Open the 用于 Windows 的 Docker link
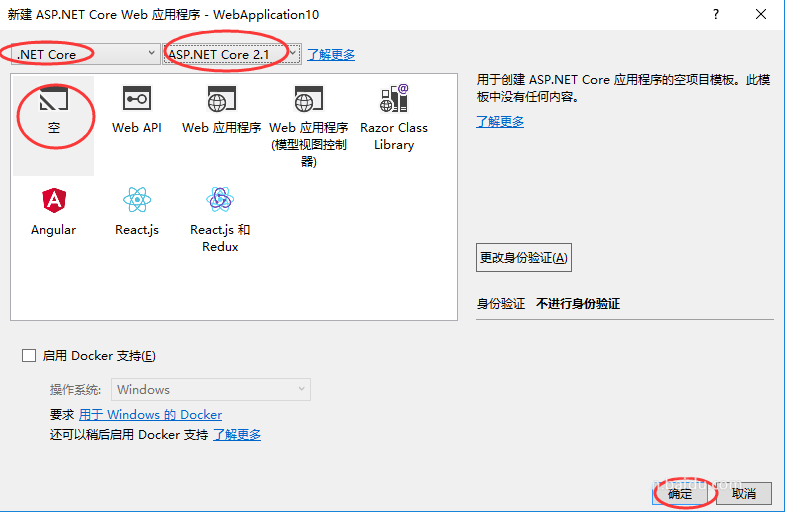Viewport: 785px width, 512px height. [x=150, y=415]
